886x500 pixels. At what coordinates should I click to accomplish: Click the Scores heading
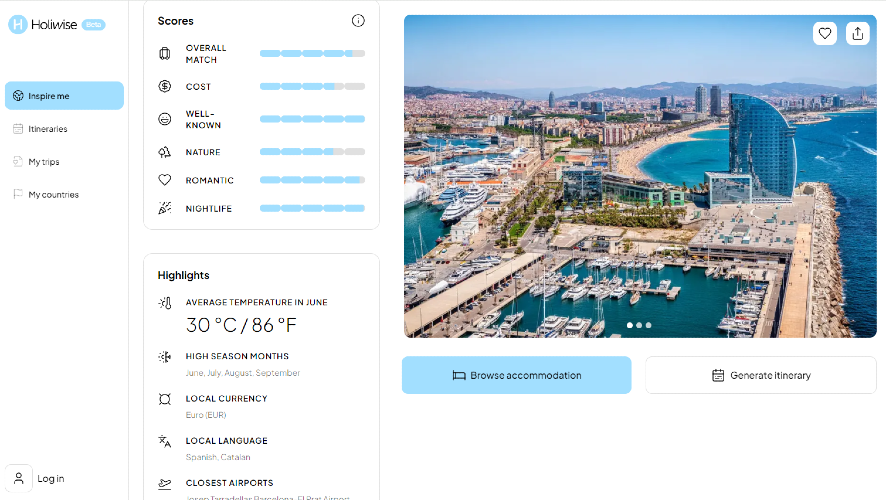pos(176,21)
